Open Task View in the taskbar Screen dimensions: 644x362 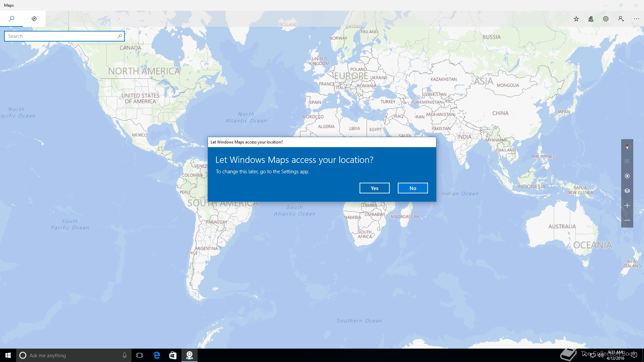140,355
